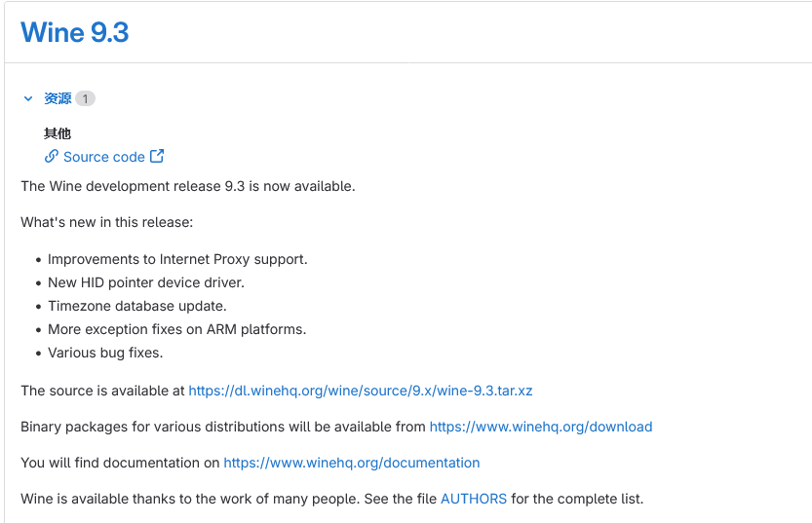Click the chain link icon beside Source code
This screenshot has width=812, height=523.
(x=52, y=156)
